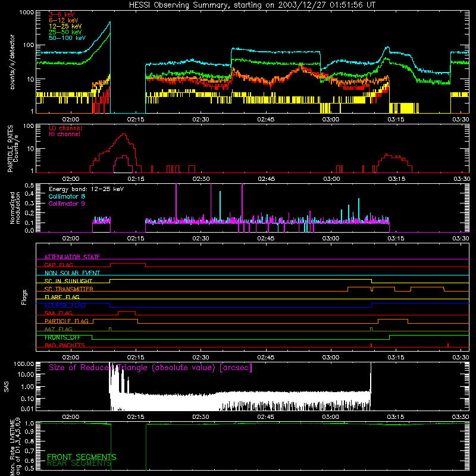
Task: Click the Flags axis label
Action: tap(24, 297)
